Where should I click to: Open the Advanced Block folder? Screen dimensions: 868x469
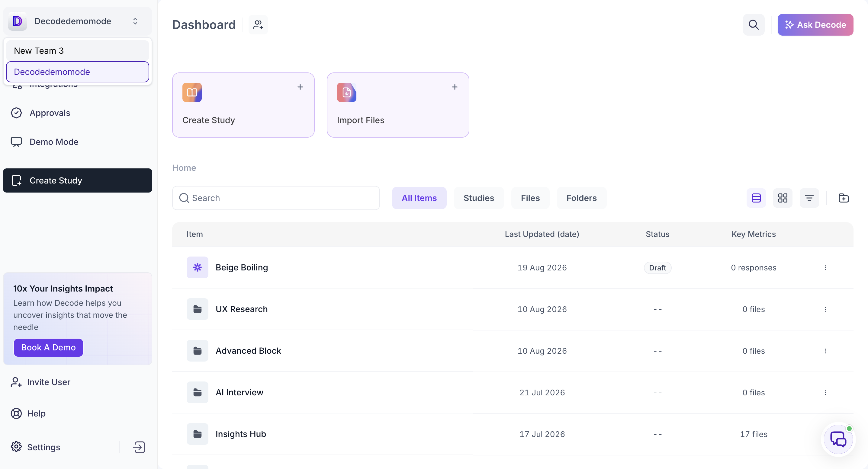248,351
